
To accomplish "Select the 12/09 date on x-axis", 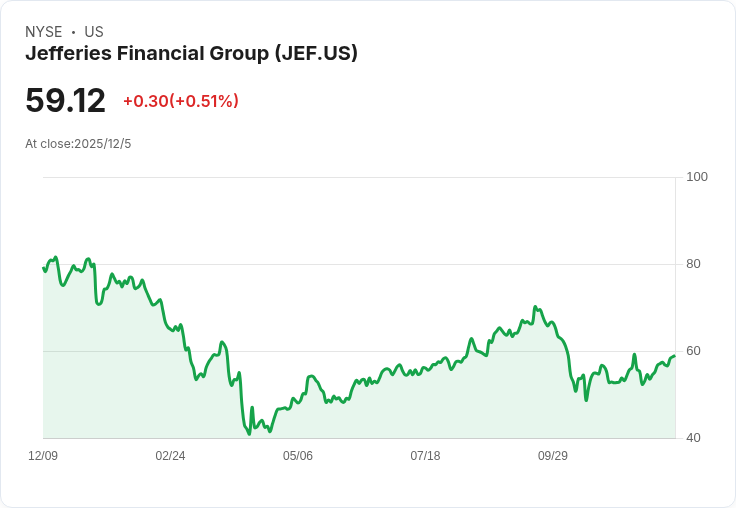I will click(x=43, y=456).
